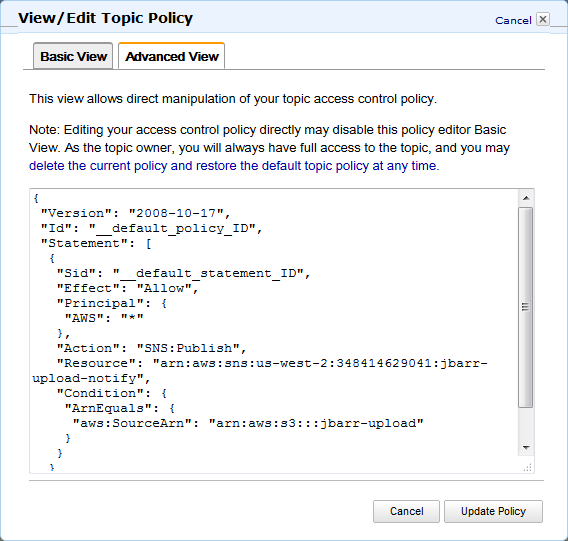Open the delete current policy and restore default link
Screen dimensions: 568x541
pyautogui.click(x=234, y=166)
